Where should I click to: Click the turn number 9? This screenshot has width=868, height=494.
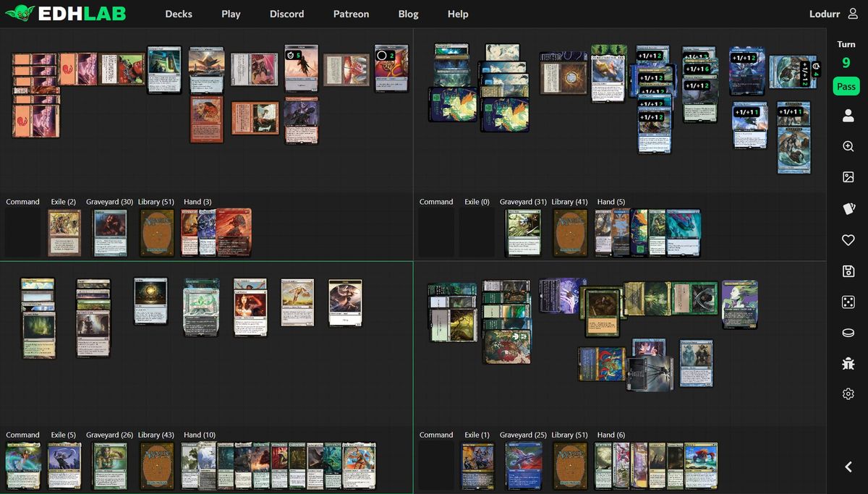point(846,63)
